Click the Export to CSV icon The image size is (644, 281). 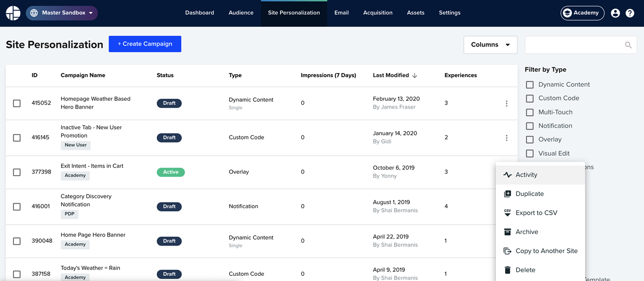click(507, 213)
